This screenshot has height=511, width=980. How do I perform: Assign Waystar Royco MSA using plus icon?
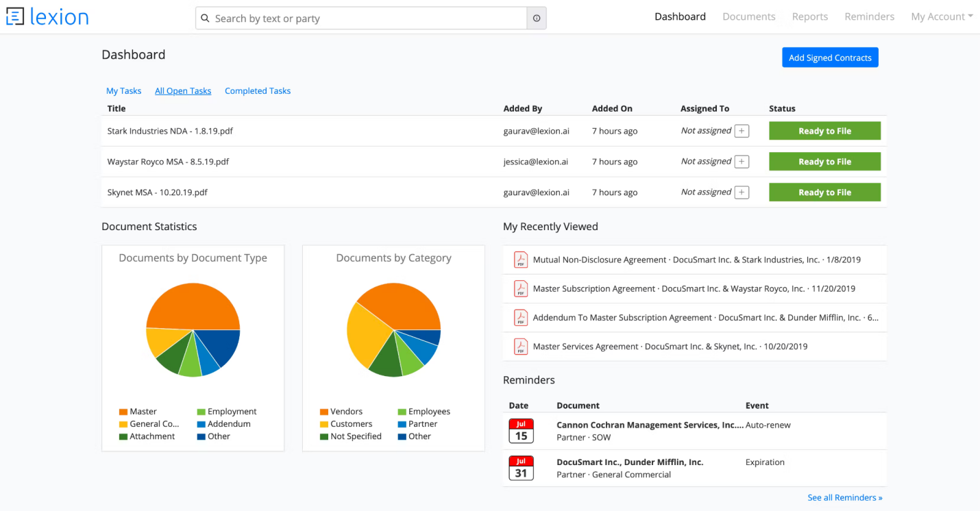click(x=742, y=162)
